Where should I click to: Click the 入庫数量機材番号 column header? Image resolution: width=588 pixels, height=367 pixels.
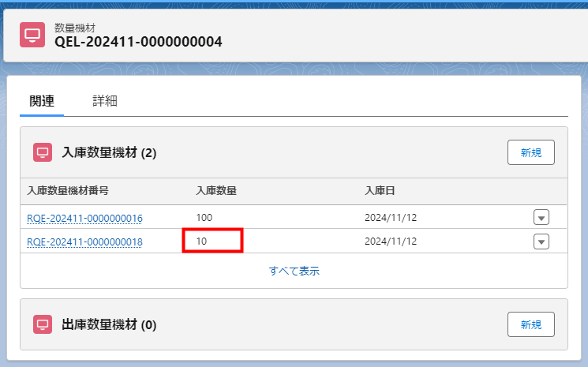[67, 190]
